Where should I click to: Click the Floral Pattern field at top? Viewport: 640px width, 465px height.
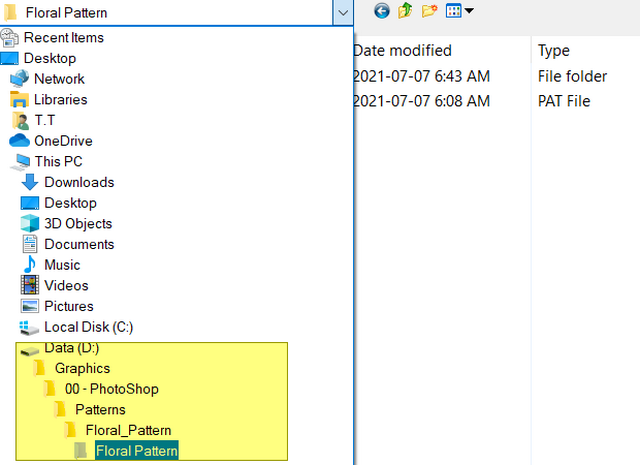point(167,13)
